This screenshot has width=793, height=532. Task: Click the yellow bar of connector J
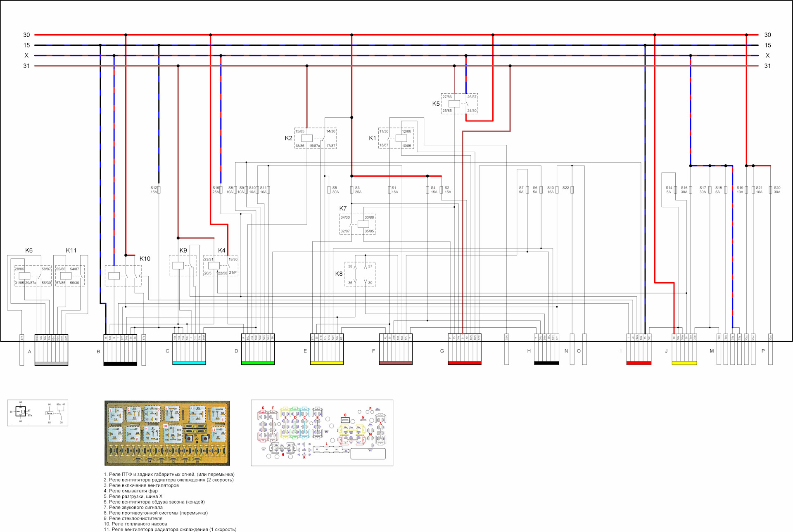[x=684, y=363]
